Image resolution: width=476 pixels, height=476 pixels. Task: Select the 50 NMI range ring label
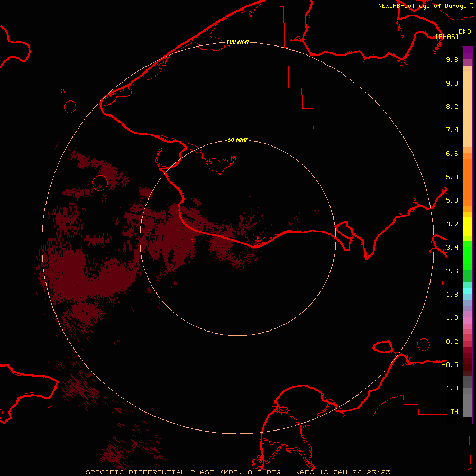tap(237, 140)
